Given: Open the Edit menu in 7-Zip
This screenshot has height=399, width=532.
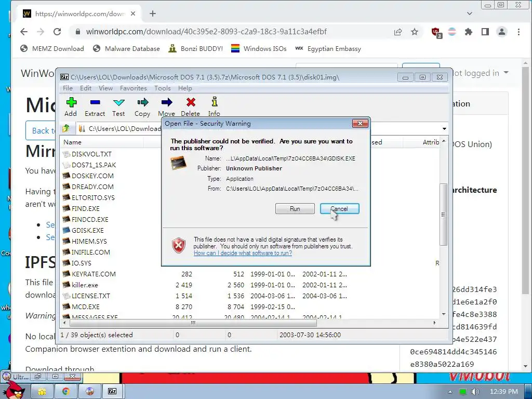Looking at the screenshot, I should 86,88.
